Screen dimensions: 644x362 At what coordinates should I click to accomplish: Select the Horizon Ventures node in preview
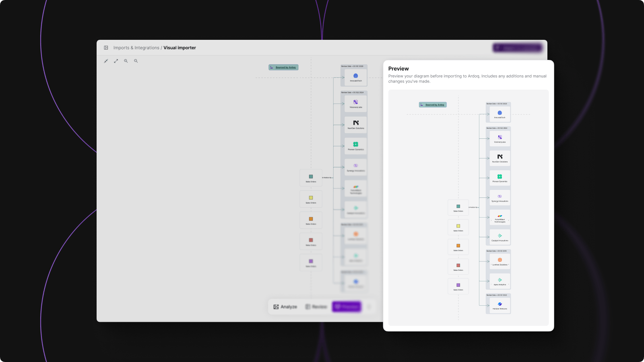(x=500, y=306)
